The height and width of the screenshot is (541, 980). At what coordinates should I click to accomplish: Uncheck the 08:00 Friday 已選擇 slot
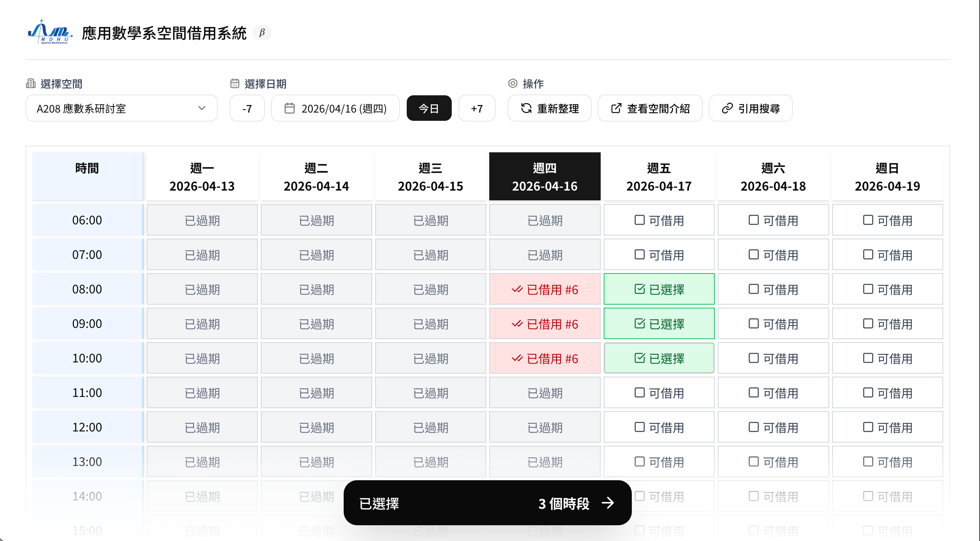tap(659, 289)
